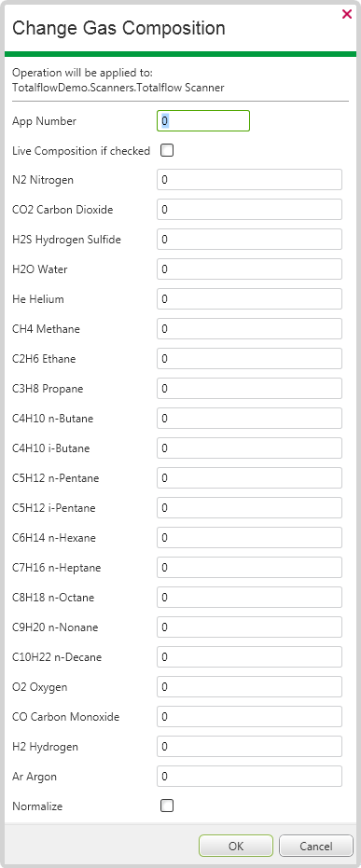Select the CO2 Carbon Dioxide input field
The width and height of the screenshot is (361, 868).
point(250,209)
